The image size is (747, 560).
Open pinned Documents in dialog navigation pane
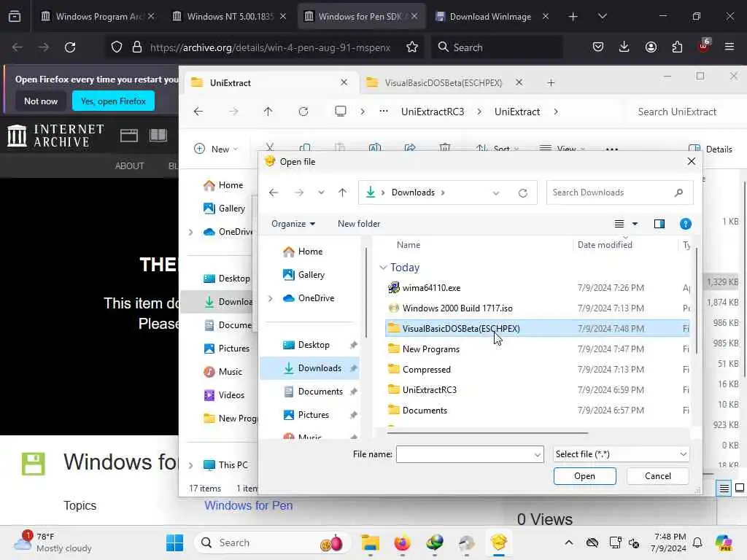320,392
